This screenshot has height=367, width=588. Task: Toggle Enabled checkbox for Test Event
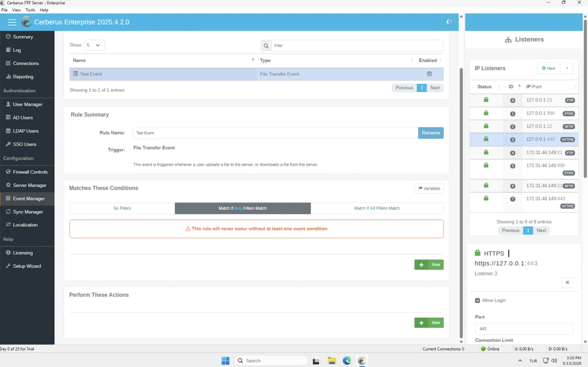click(429, 74)
